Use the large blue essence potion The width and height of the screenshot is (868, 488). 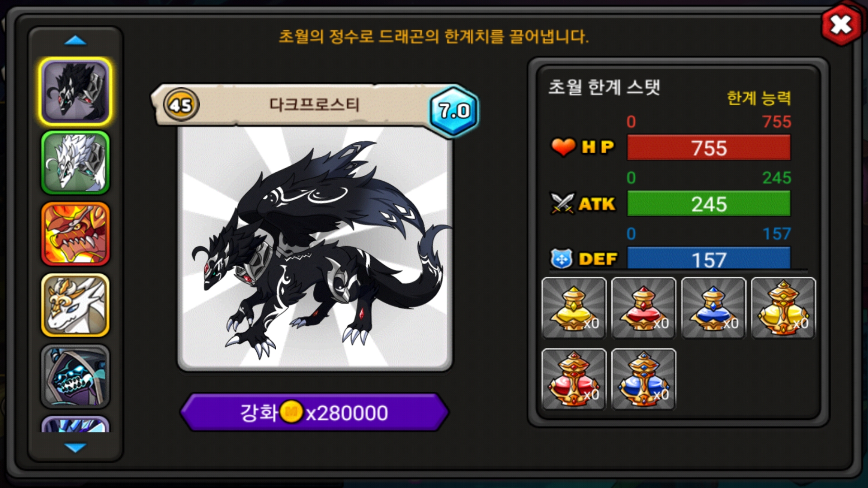point(643,379)
